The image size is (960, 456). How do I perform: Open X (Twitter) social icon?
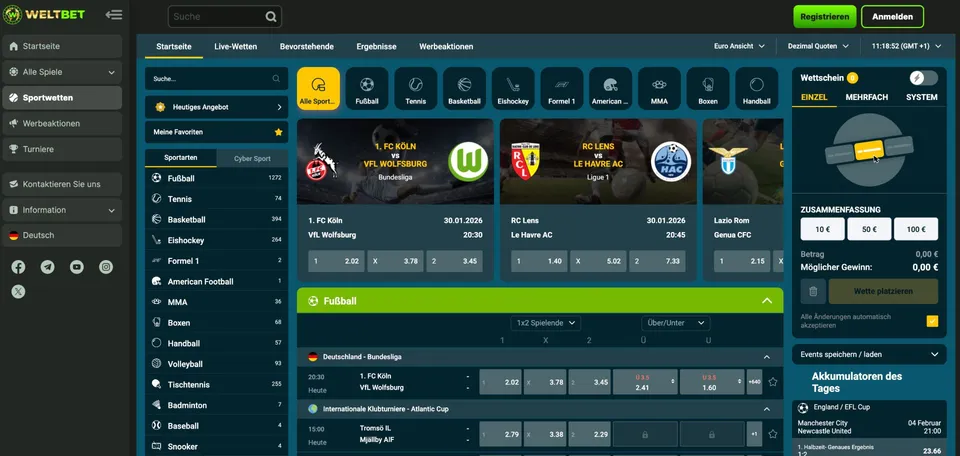point(18,292)
